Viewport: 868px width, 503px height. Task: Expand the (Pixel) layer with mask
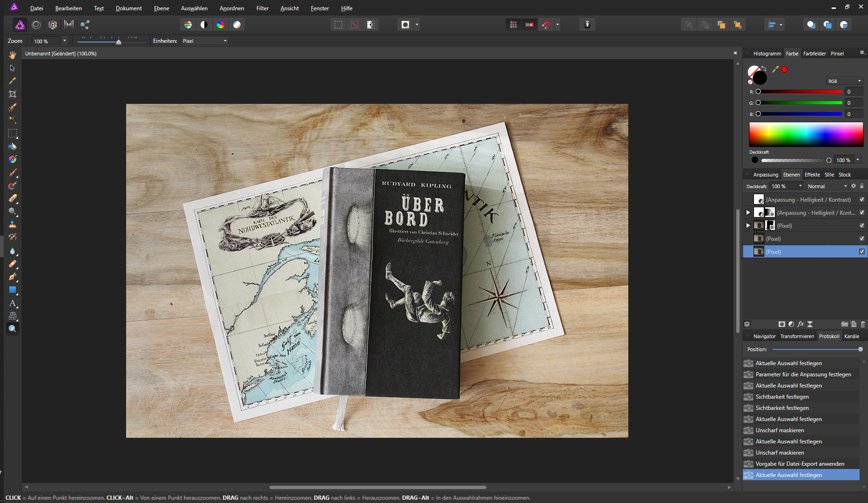(748, 225)
